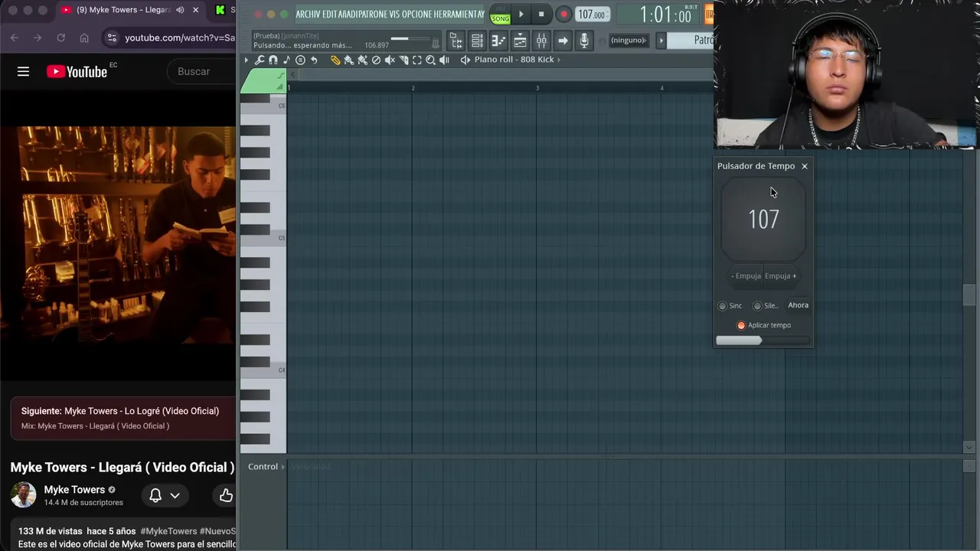
Task: Click the Ahora button
Action: pyautogui.click(x=798, y=305)
